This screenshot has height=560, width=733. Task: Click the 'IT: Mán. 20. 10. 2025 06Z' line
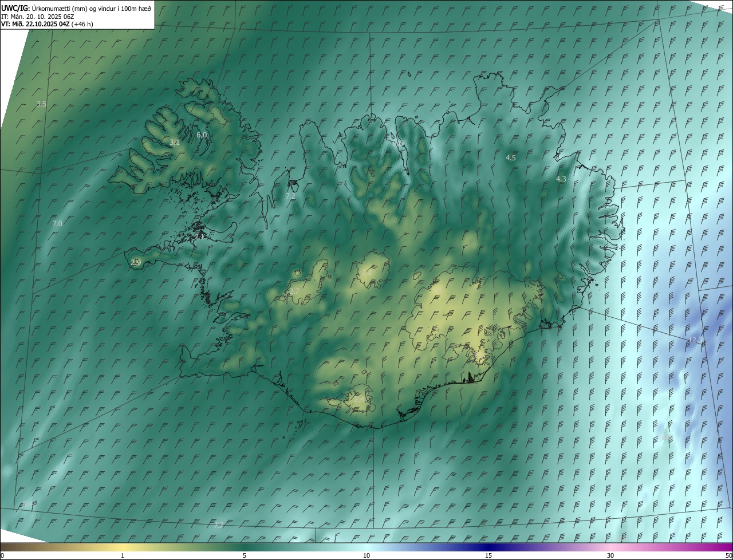(38, 17)
